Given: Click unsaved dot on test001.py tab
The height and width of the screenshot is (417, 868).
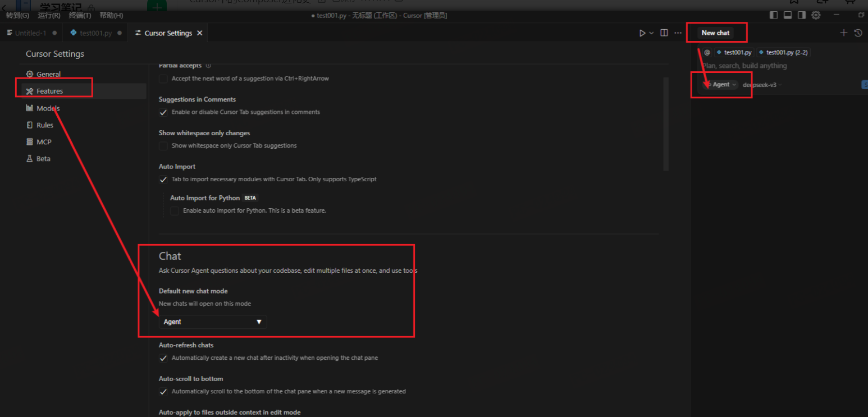Looking at the screenshot, I should coord(120,33).
